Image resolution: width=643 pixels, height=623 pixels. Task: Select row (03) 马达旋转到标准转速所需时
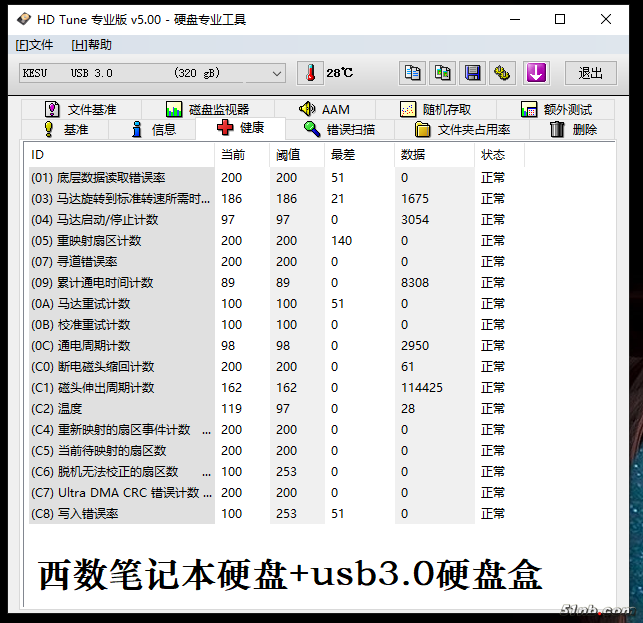[277, 199]
